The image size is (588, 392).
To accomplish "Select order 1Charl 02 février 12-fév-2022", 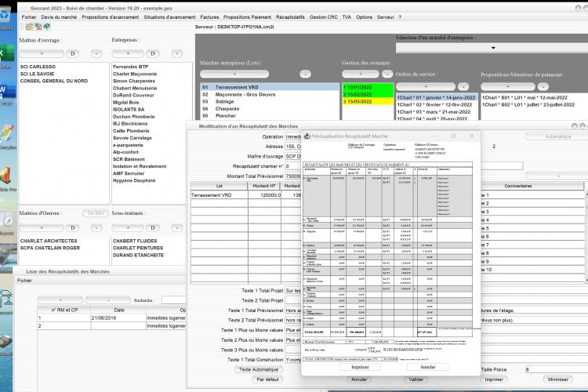I will pos(437,104).
